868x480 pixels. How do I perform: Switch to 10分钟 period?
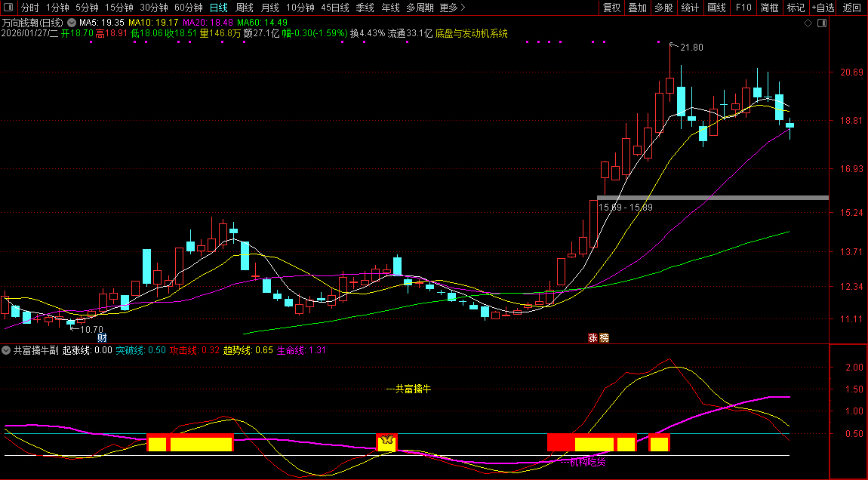300,8
